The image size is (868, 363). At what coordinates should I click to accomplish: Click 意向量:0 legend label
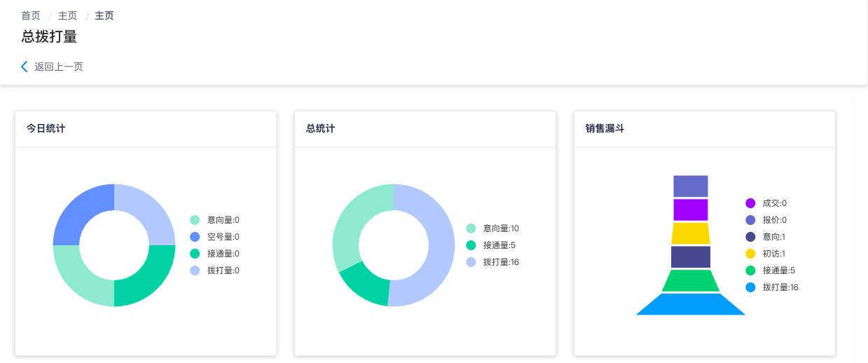[223, 220]
